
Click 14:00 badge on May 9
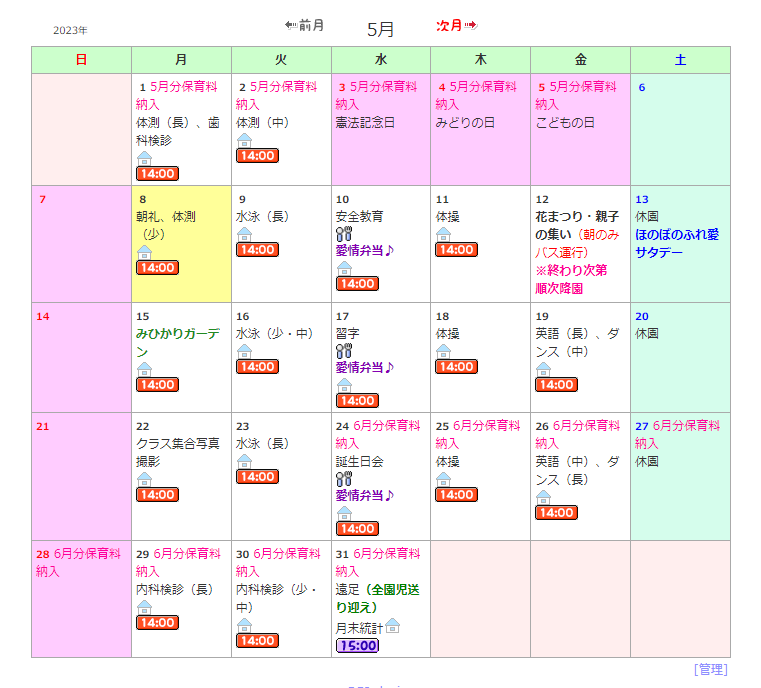(x=257, y=249)
